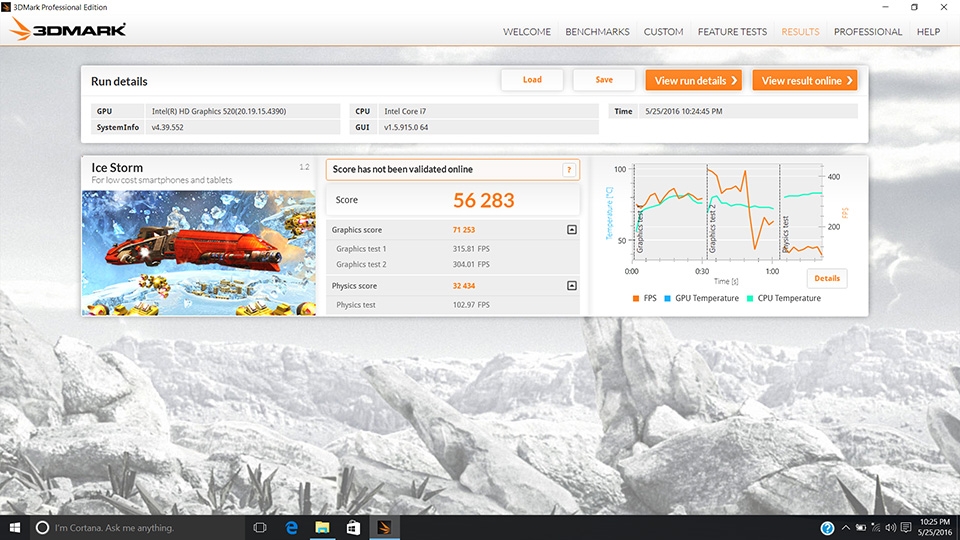Click the overall score 56 283
The height and width of the screenshot is (540, 960).
tap(484, 200)
